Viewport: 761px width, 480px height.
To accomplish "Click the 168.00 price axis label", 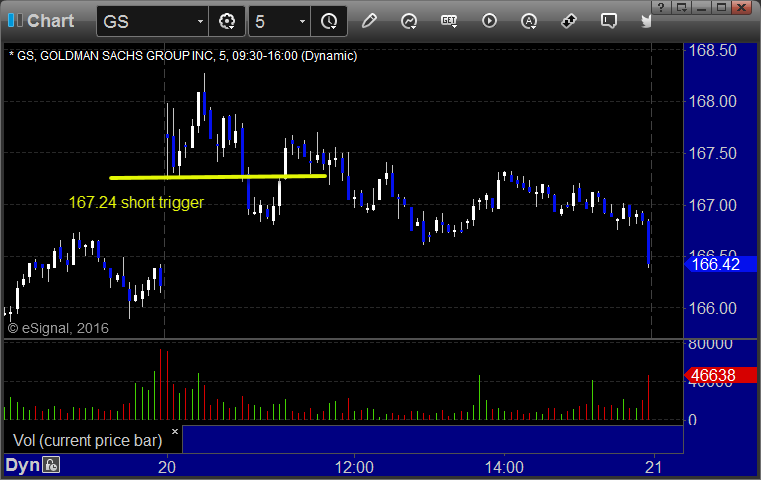I will [712, 101].
